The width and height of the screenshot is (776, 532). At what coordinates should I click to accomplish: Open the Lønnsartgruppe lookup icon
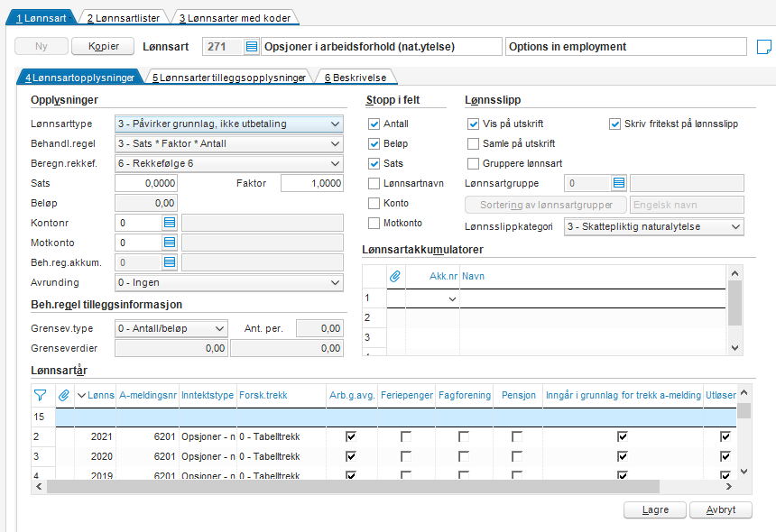(619, 183)
